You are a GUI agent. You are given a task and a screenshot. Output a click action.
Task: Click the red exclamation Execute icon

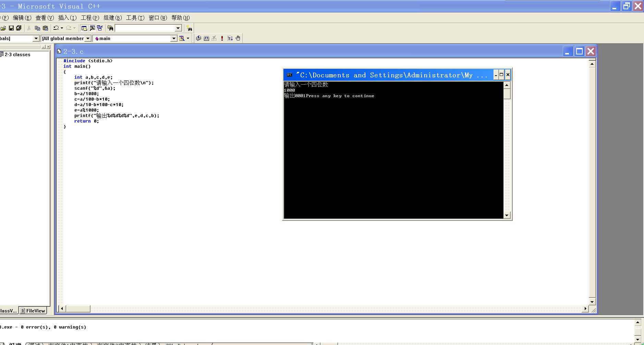point(222,38)
